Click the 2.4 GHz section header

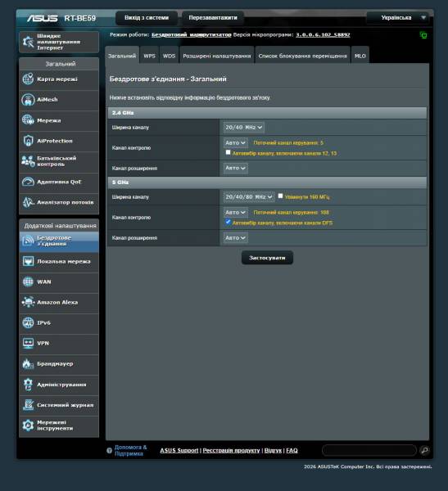(x=267, y=113)
